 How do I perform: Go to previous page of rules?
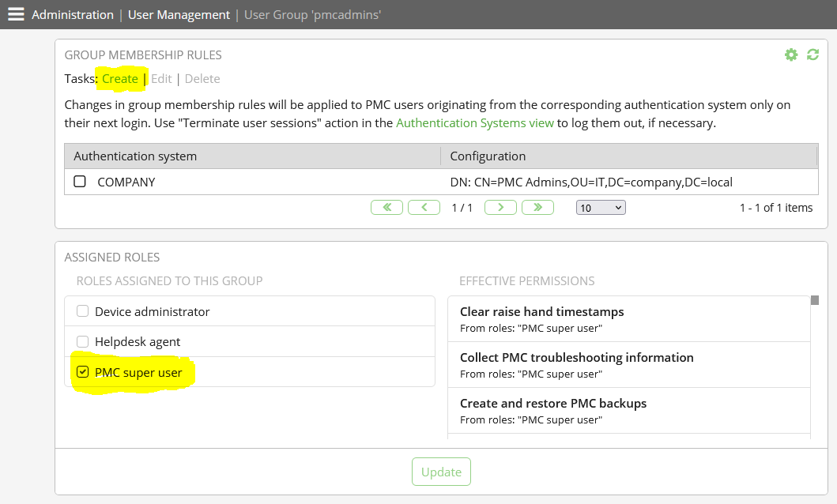point(424,207)
